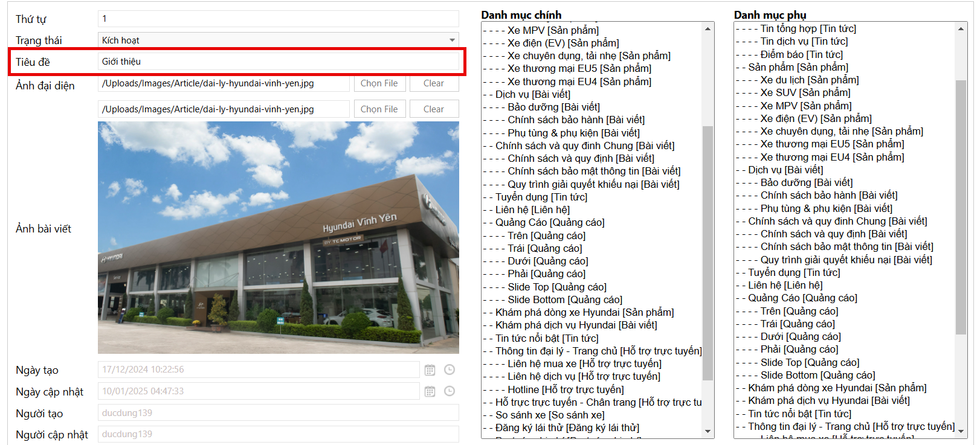980x445 pixels.
Task: Select Tuyển dụng [Tin tức] in Danh mục phụ
Action: [793, 272]
